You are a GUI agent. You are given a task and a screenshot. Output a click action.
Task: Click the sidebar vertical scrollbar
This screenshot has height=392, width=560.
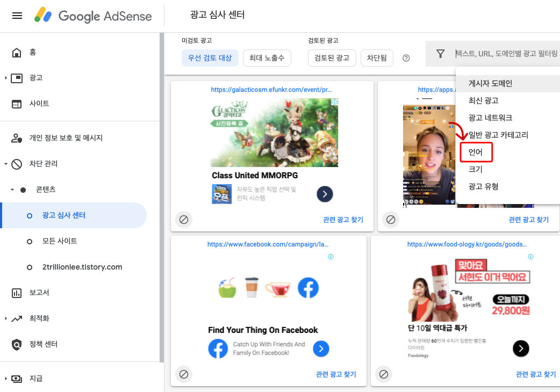click(162, 197)
